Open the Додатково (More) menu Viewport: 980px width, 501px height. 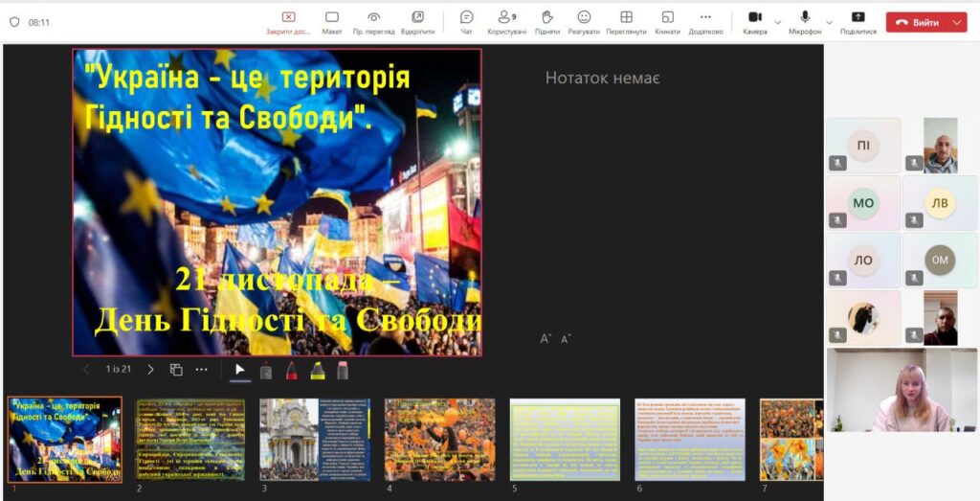(705, 22)
